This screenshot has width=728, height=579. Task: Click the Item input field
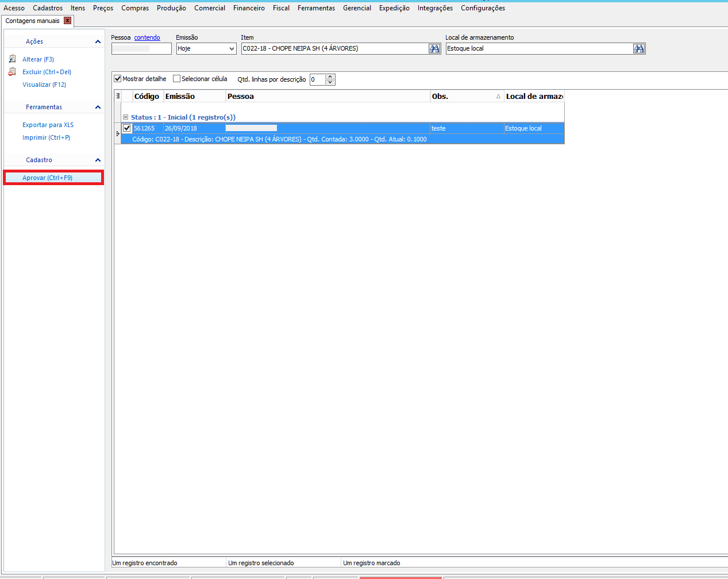click(334, 49)
